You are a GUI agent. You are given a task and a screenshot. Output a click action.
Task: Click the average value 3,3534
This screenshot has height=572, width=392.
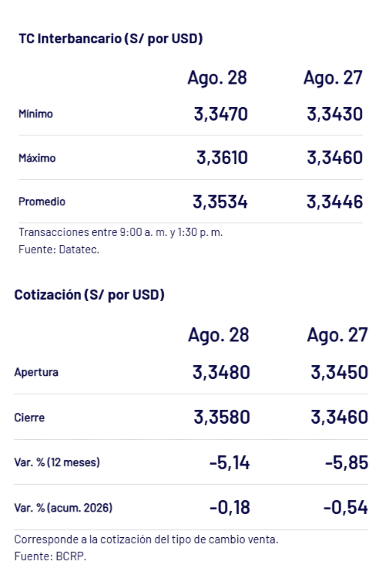pyautogui.click(x=220, y=202)
